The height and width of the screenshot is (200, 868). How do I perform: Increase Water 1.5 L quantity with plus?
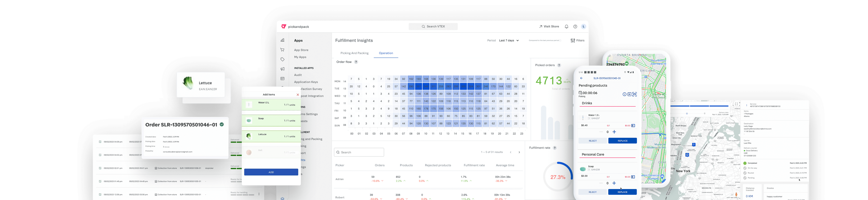[x=614, y=132]
